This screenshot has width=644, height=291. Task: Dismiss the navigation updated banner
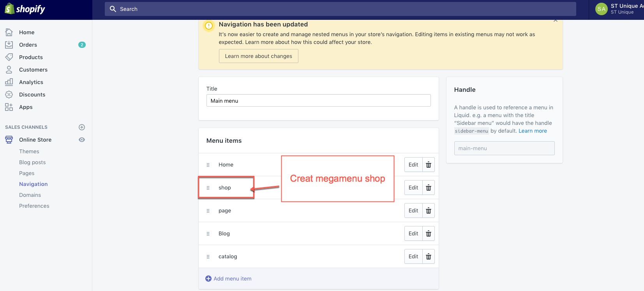coord(556,21)
